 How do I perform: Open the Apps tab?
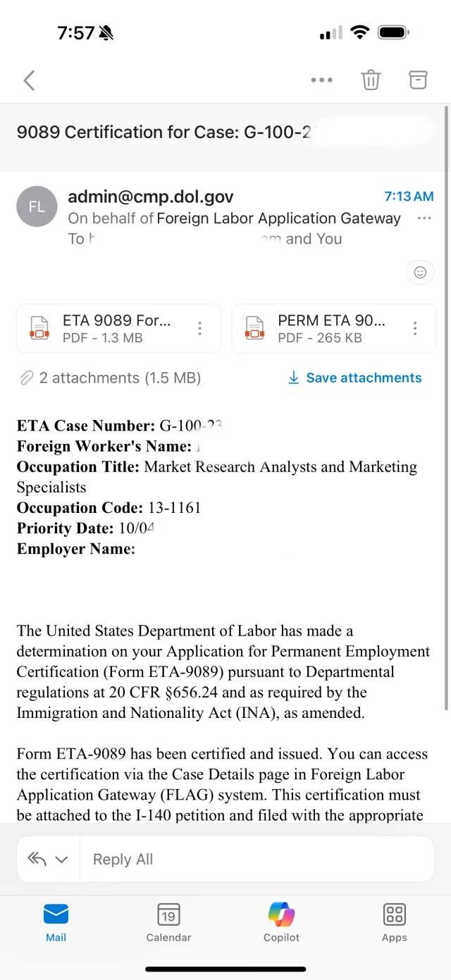point(394,922)
